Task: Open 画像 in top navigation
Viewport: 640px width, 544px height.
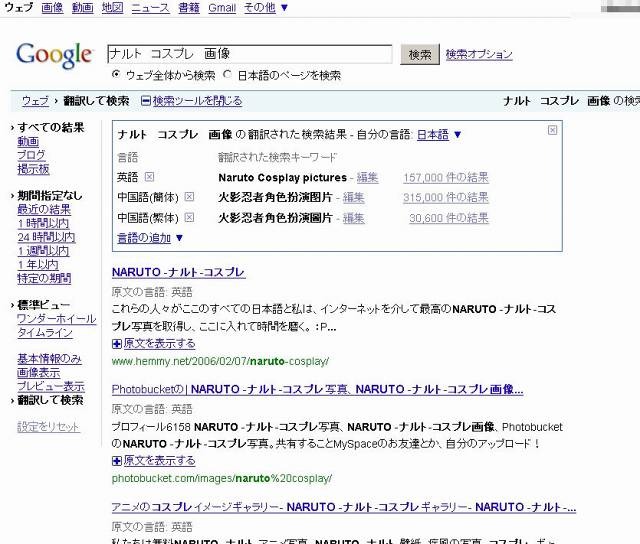Action: pyautogui.click(x=52, y=7)
